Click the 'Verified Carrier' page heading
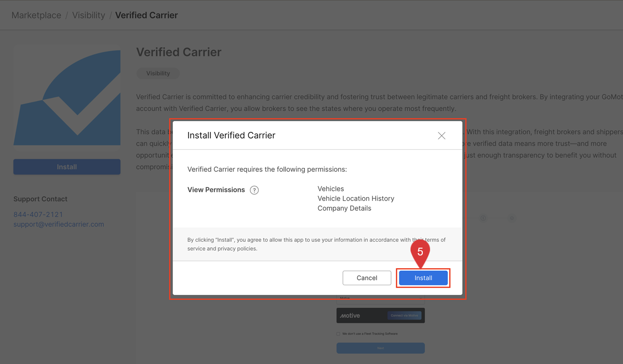Image resolution: width=623 pixels, height=364 pixels. click(179, 52)
